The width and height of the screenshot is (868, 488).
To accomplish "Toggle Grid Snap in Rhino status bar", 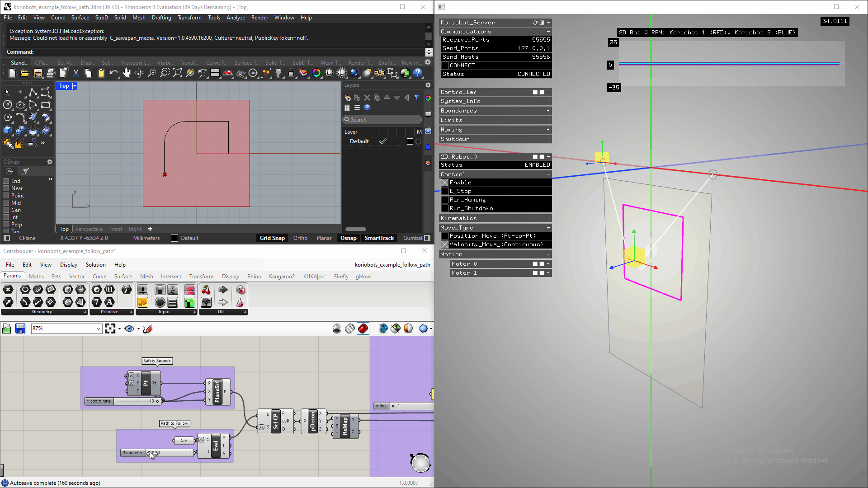I will click(272, 238).
